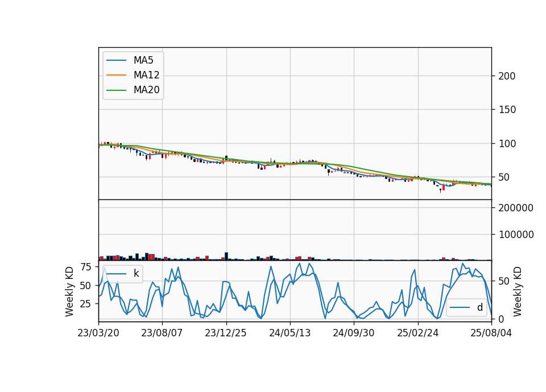The width and height of the screenshot is (546, 392).
Task: Click the 23/08/07 date axis label
Action: point(162,333)
